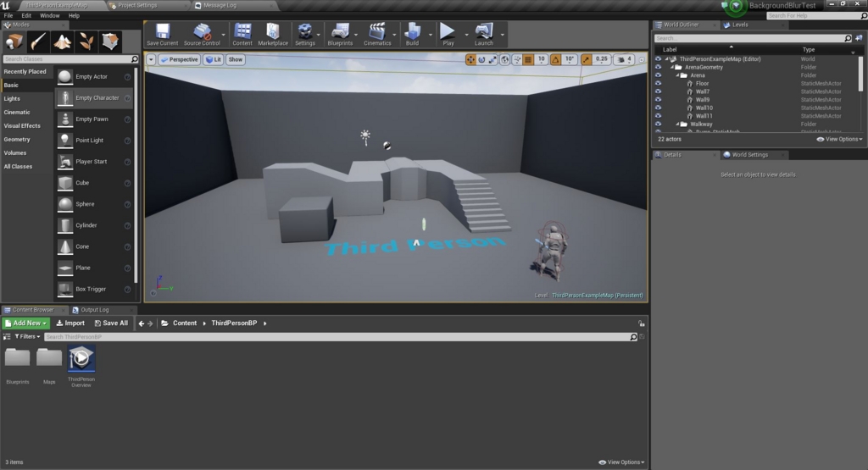The height and width of the screenshot is (470, 868).
Task: Open the Filters dropdown in Content Browser
Action: pos(27,336)
